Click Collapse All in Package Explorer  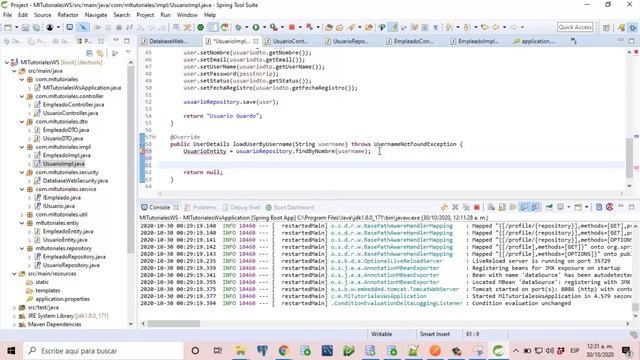tap(89, 53)
